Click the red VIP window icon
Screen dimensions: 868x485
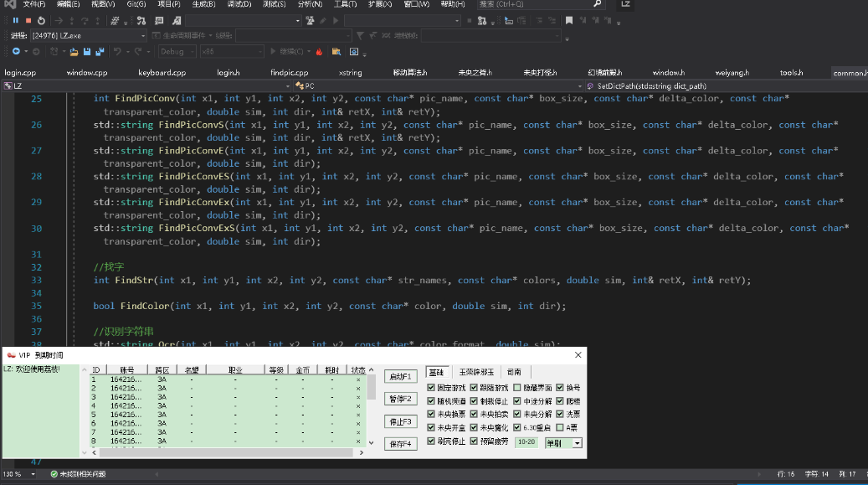11,354
